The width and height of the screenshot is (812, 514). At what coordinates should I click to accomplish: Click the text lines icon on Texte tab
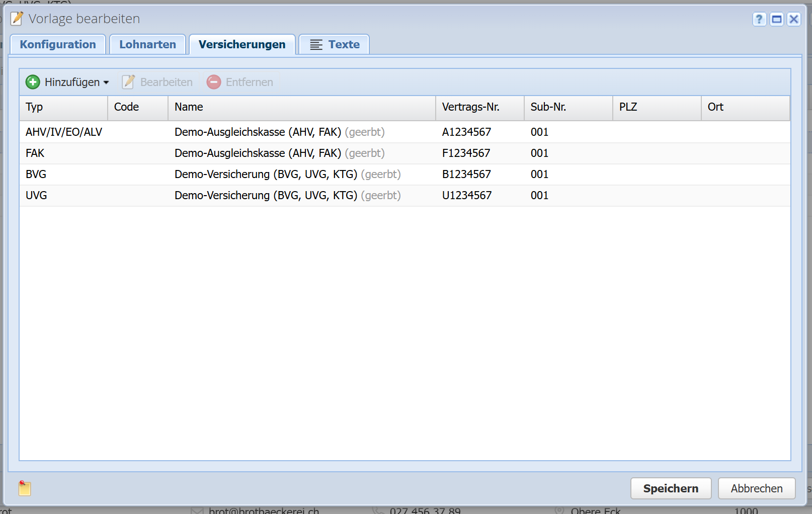(x=316, y=45)
